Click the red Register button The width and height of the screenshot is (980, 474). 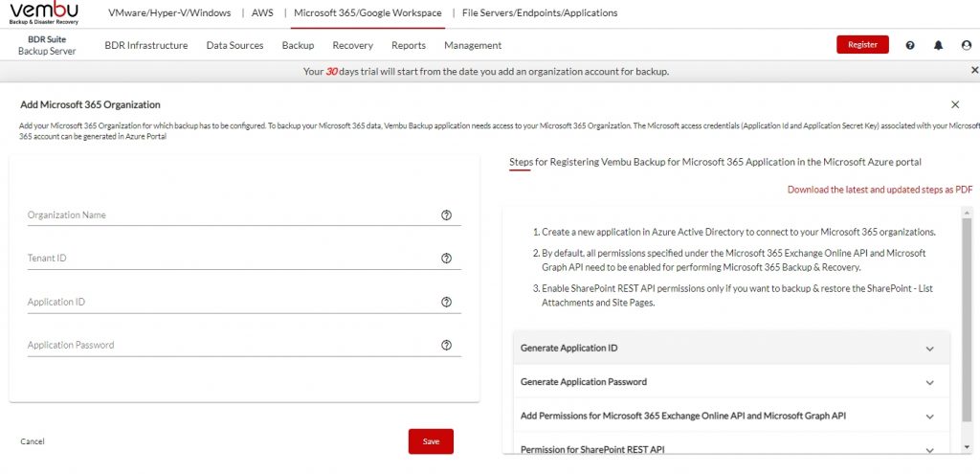pos(862,44)
